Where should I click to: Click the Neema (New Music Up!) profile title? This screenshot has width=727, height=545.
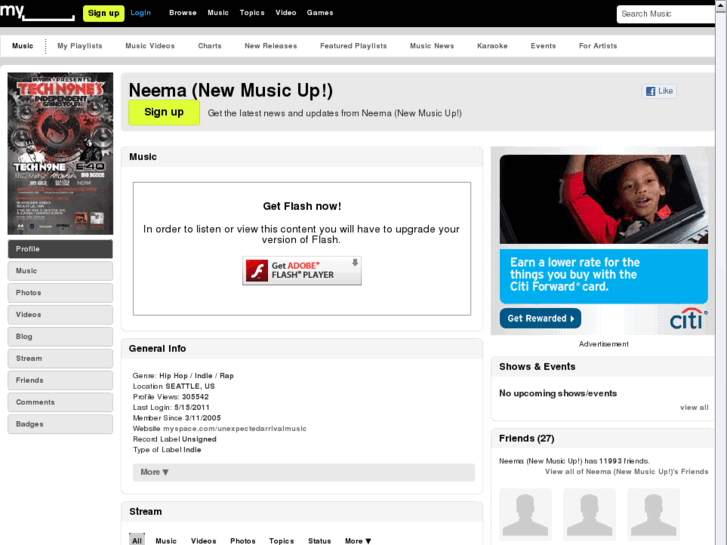click(x=231, y=90)
